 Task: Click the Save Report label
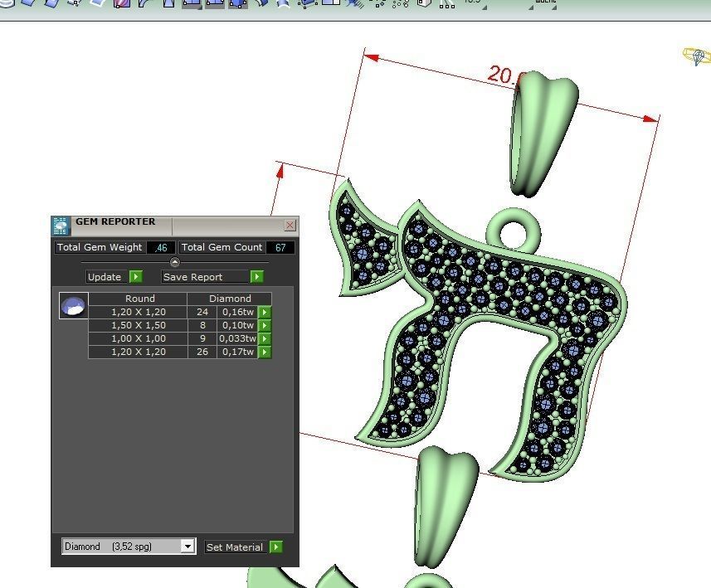[x=192, y=276]
